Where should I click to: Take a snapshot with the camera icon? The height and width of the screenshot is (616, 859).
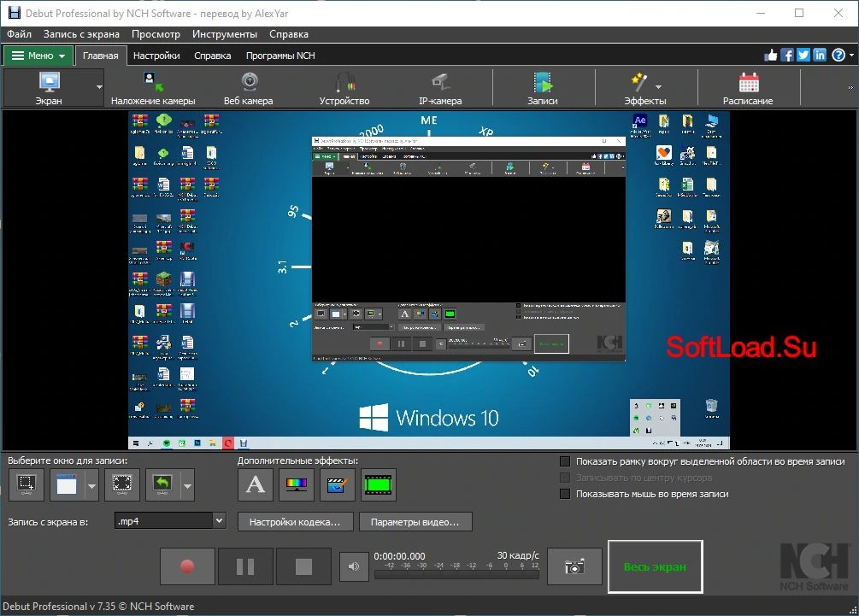click(574, 566)
